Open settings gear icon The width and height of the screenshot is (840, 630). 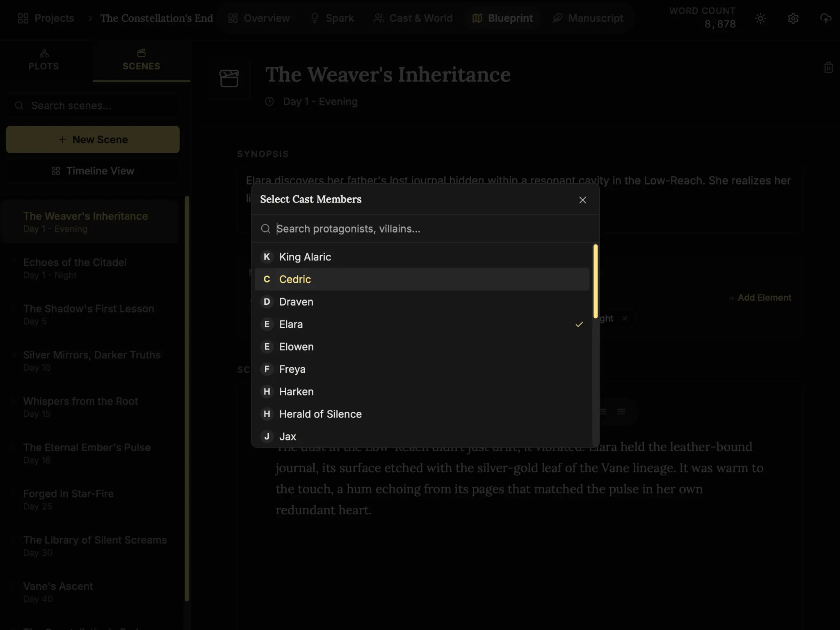tap(793, 18)
